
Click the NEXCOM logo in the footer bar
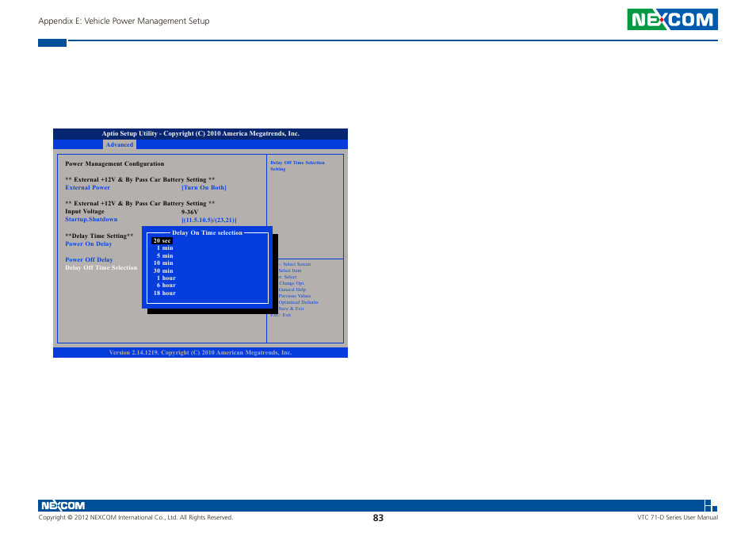(63, 505)
